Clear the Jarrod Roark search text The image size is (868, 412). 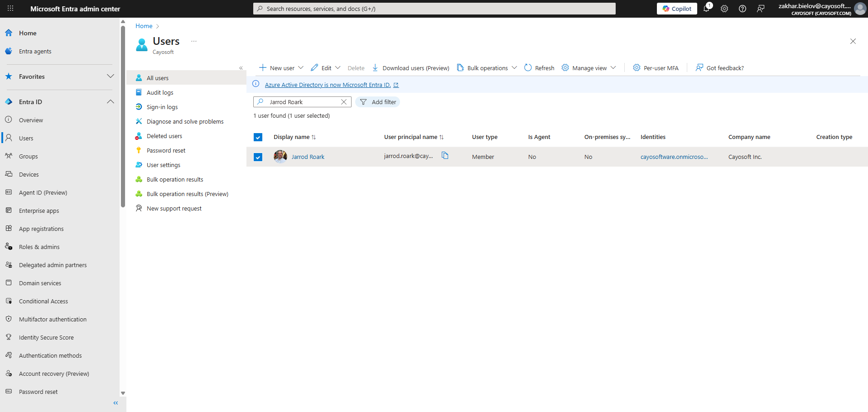pos(344,102)
